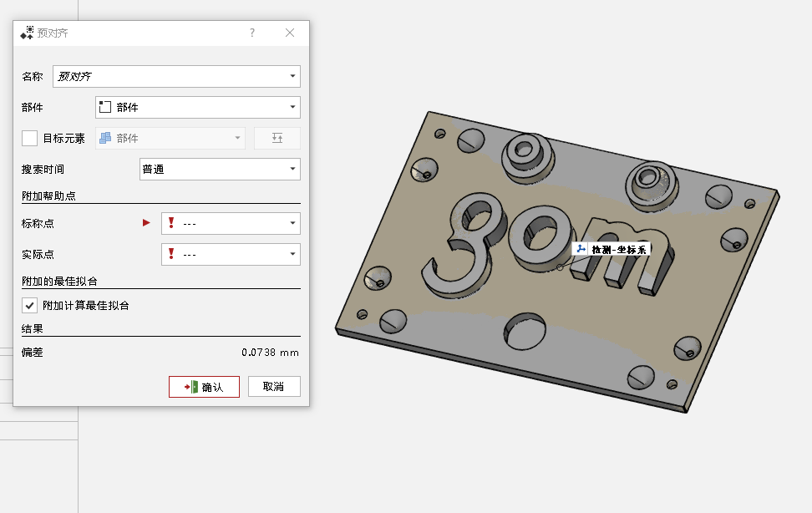Open the 搜索时间 dropdown set to 普通
Screen dimensions: 812x513
point(292,169)
